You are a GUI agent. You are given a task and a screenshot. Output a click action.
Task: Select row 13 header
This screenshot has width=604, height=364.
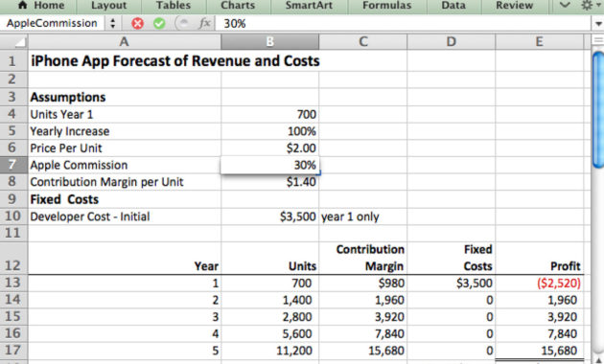pos(13,283)
